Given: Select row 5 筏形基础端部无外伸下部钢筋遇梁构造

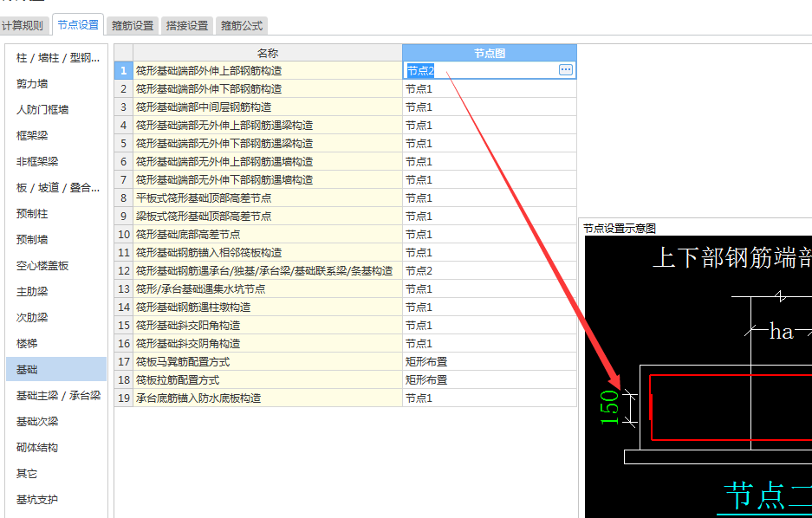Looking at the screenshot, I should tap(268, 143).
